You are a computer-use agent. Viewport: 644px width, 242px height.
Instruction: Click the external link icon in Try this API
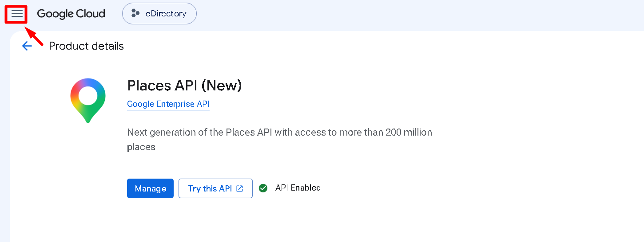240,188
